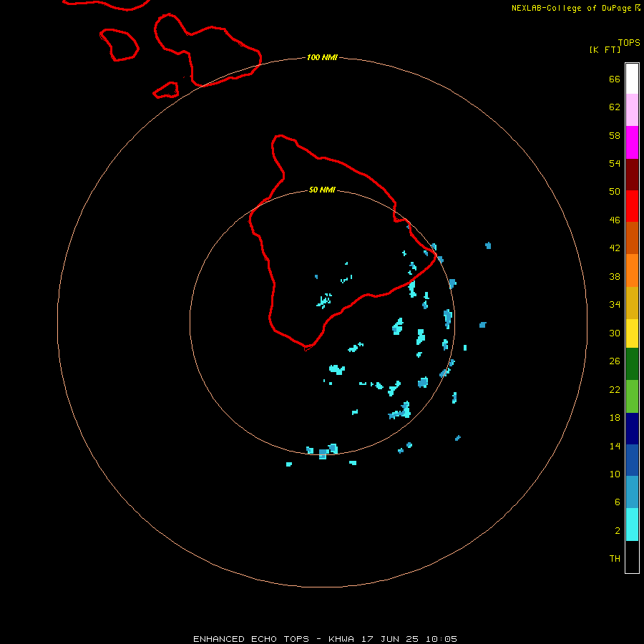The height and width of the screenshot is (644, 644).
Task: Click the [K FT] units label
Action: coord(605,49)
